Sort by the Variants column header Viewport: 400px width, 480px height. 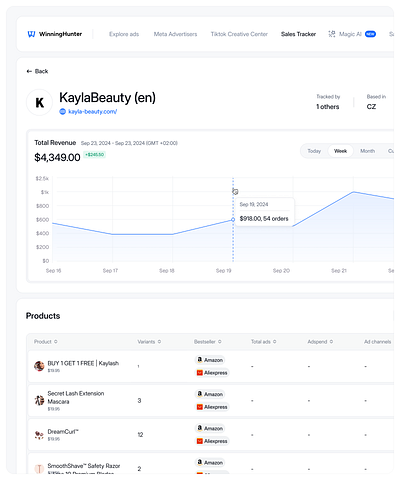pyautogui.click(x=149, y=342)
